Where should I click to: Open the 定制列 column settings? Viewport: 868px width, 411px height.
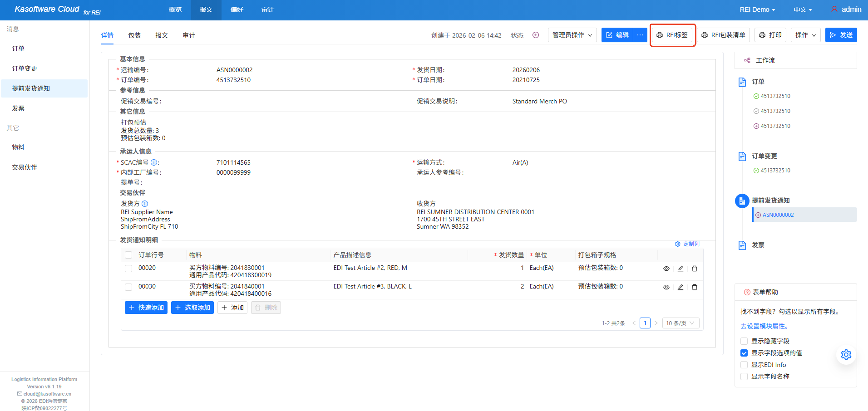pyautogui.click(x=687, y=244)
